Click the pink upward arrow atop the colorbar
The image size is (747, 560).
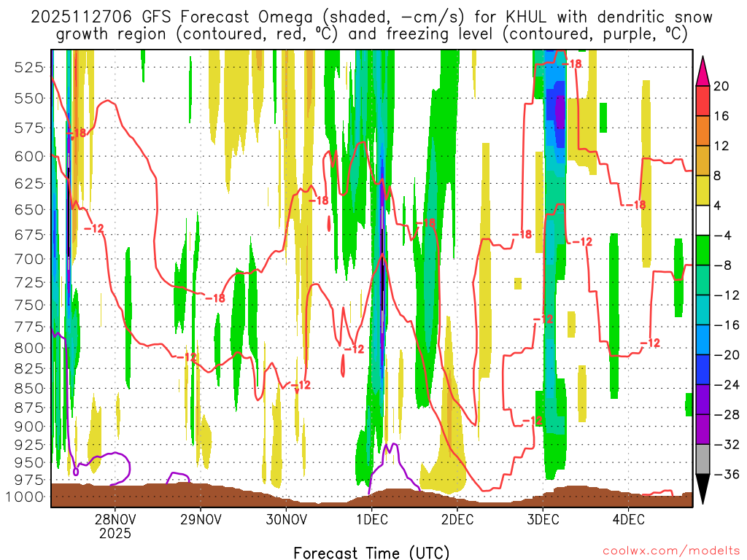(x=704, y=69)
